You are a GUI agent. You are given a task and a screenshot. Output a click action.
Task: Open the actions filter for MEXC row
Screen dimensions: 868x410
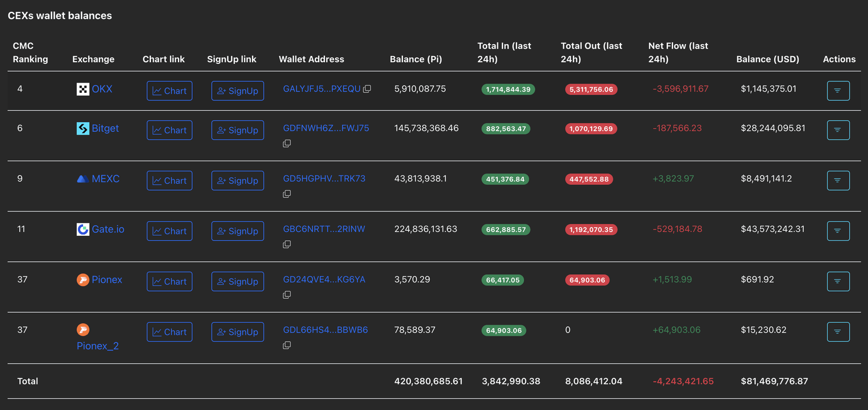838,180
